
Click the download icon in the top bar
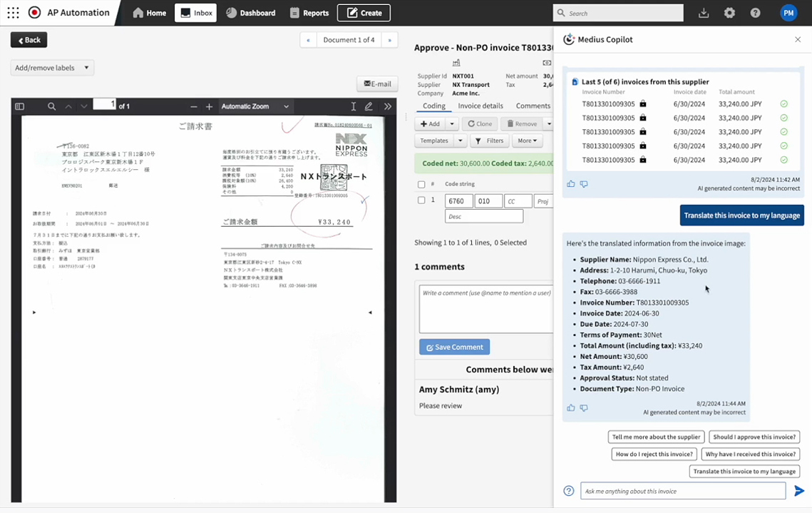pyautogui.click(x=703, y=13)
